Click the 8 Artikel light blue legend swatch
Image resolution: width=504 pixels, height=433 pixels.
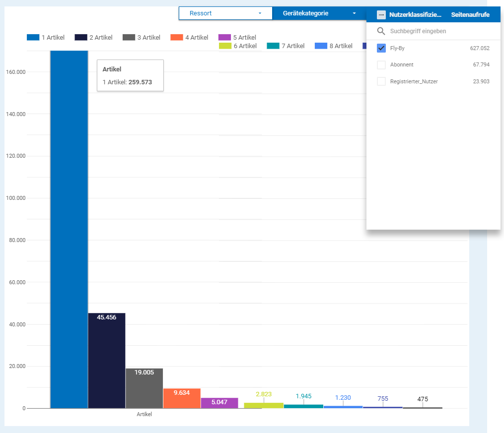[321, 46]
